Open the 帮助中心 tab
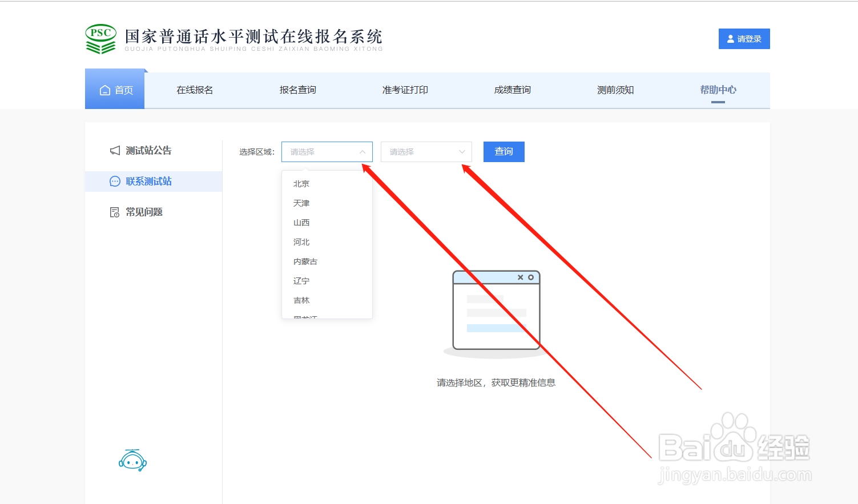Image resolution: width=858 pixels, height=504 pixels. (718, 90)
